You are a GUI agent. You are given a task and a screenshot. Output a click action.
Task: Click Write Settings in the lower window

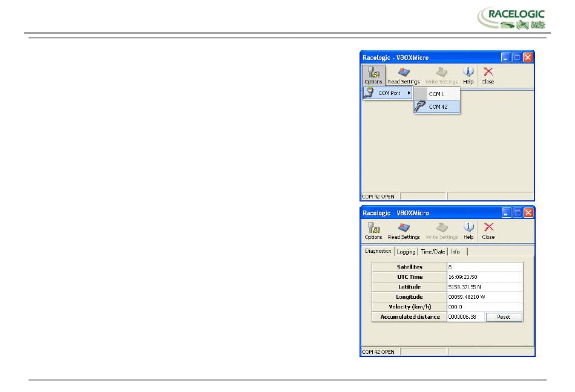tap(442, 231)
